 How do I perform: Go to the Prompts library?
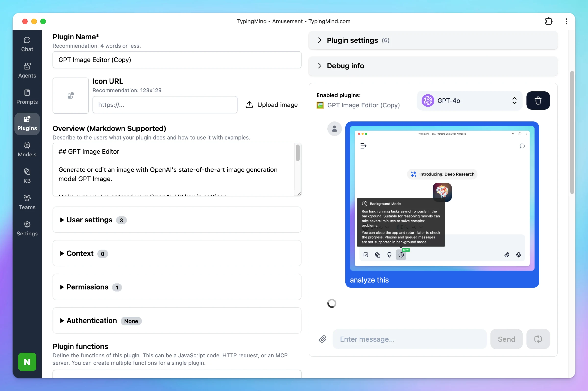point(27,97)
